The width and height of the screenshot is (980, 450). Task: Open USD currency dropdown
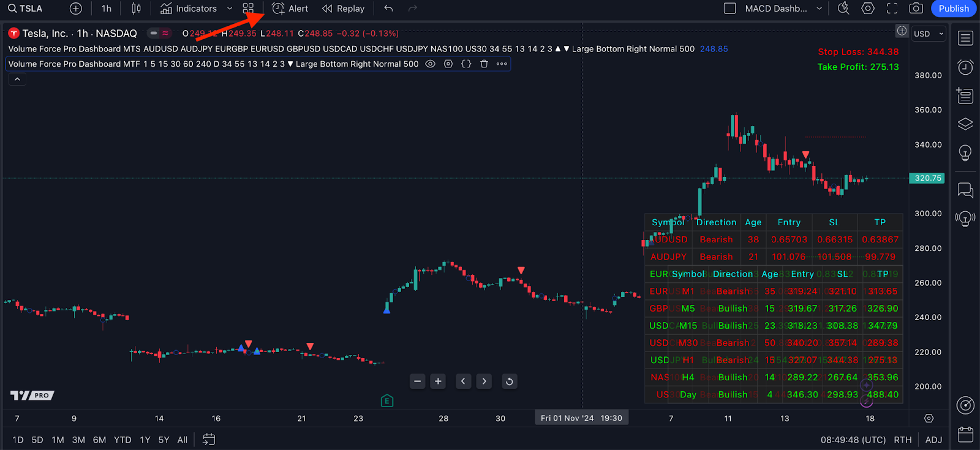tap(929, 34)
